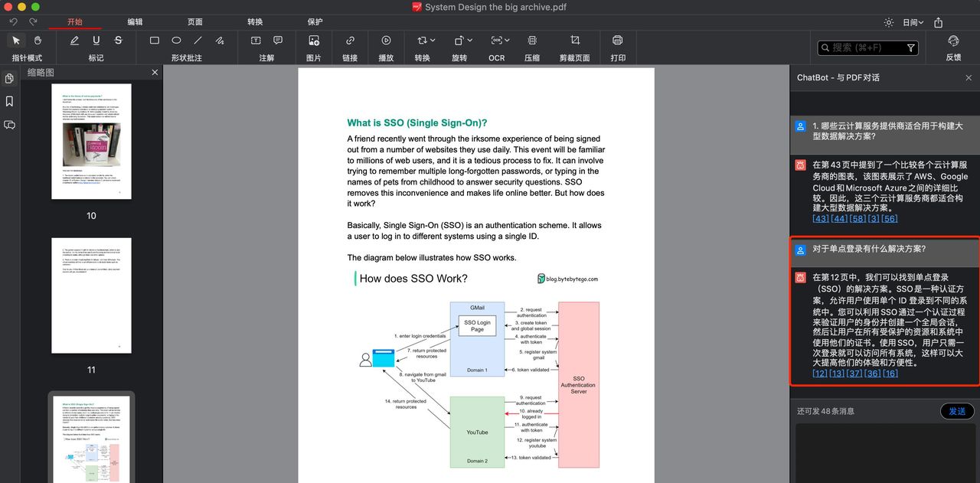This screenshot has width=980, height=483.
Task: Pick the rectangle shape annotation tool
Action: (x=154, y=41)
